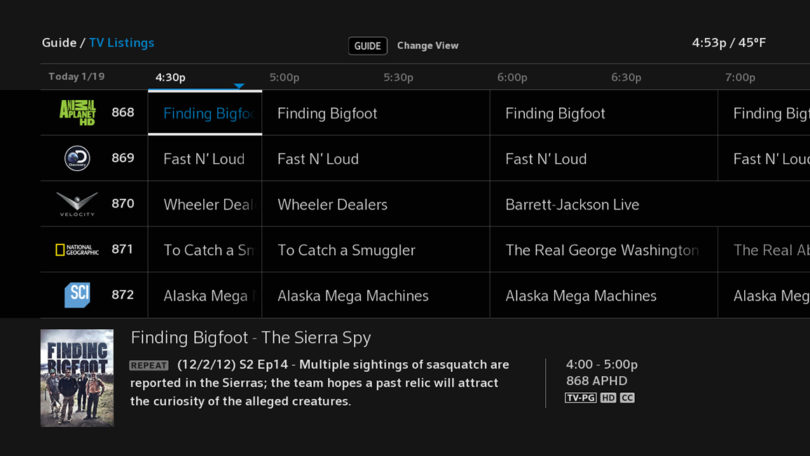Viewport: 810px width, 456px height.
Task: Select Fast N' Loud at 4:30p
Action: (205, 159)
